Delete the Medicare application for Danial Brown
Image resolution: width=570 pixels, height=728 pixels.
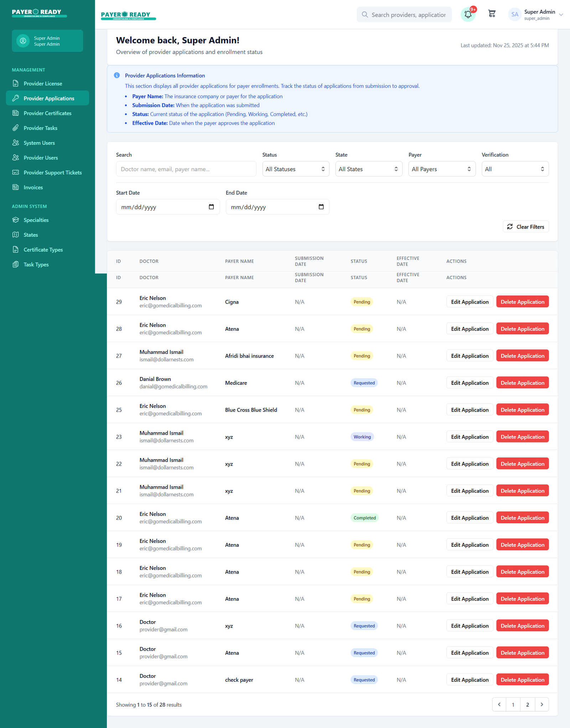[x=522, y=383]
